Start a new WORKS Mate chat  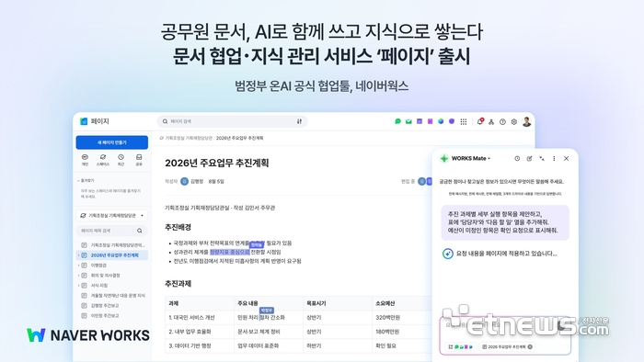click(529, 158)
